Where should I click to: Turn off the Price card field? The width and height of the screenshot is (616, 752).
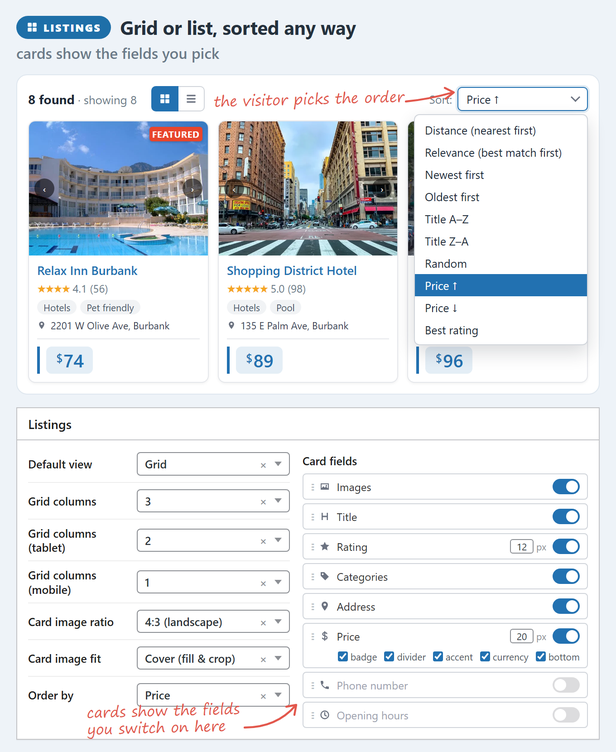[566, 636]
